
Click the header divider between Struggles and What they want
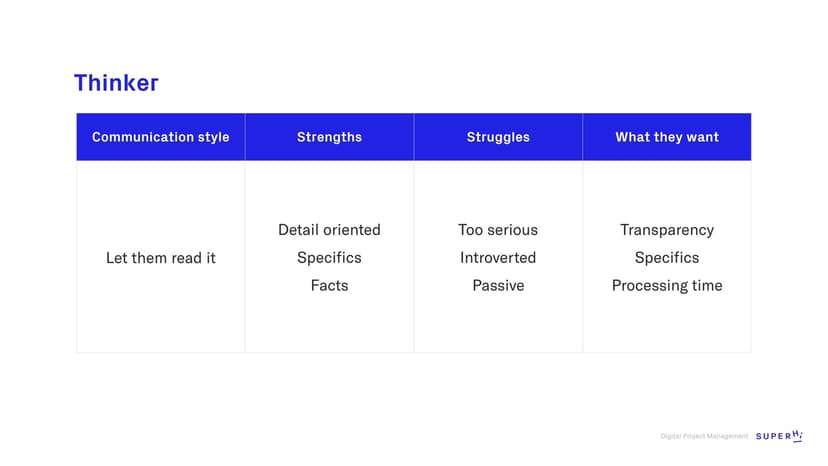pyautogui.click(x=583, y=137)
